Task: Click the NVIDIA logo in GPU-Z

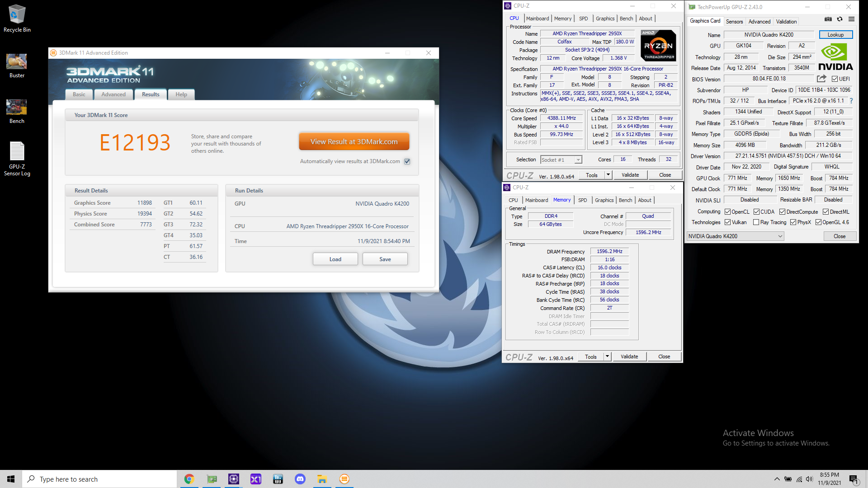Action: coord(835,57)
